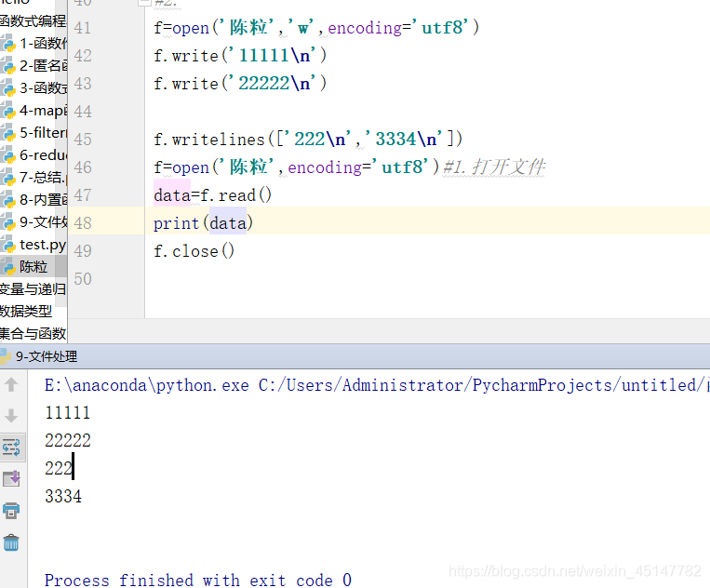Click the code f.write('11111\n') on line 42
The width and height of the screenshot is (710, 588).
click(x=240, y=56)
